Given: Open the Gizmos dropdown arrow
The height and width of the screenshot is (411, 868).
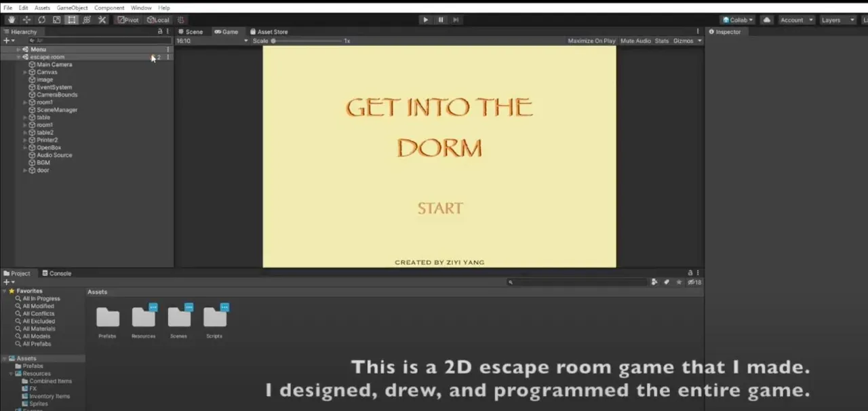Looking at the screenshot, I should [x=700, y=41].
